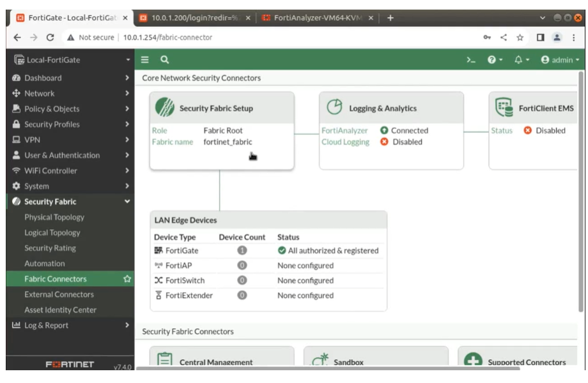Screen dimensions: 588x383
Task: Click the FortiAnalyzer link in Logging card
Action: [x=344, y=130]
